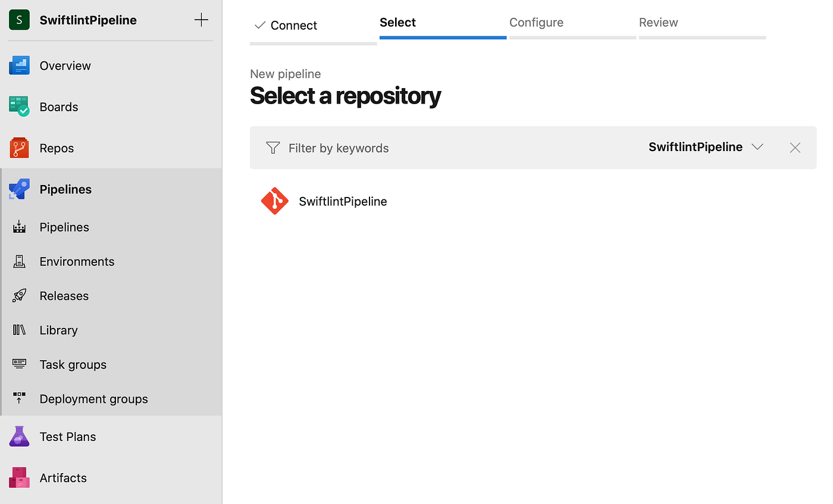This screenshot has width=833, height=504.
Task: Click the Artifacts icon
Action: tap(19, 478)
